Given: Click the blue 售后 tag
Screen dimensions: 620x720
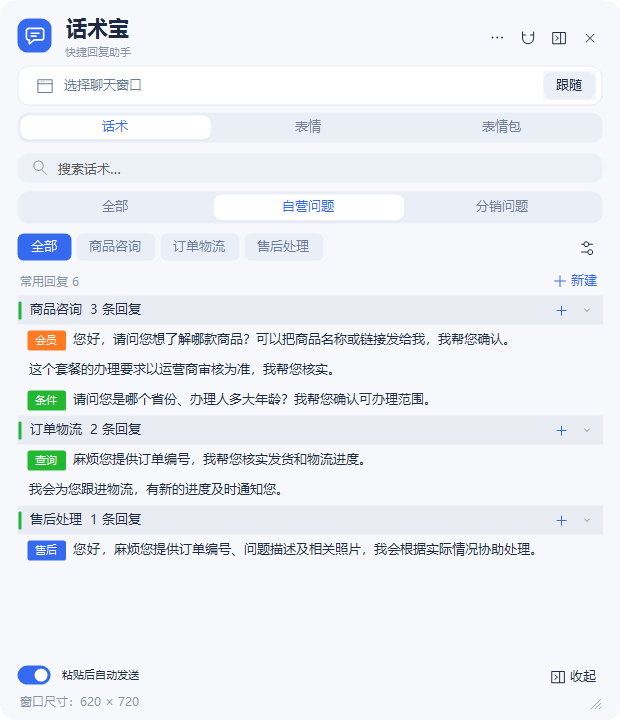Looking at the screenshot, I should point(46,550).
